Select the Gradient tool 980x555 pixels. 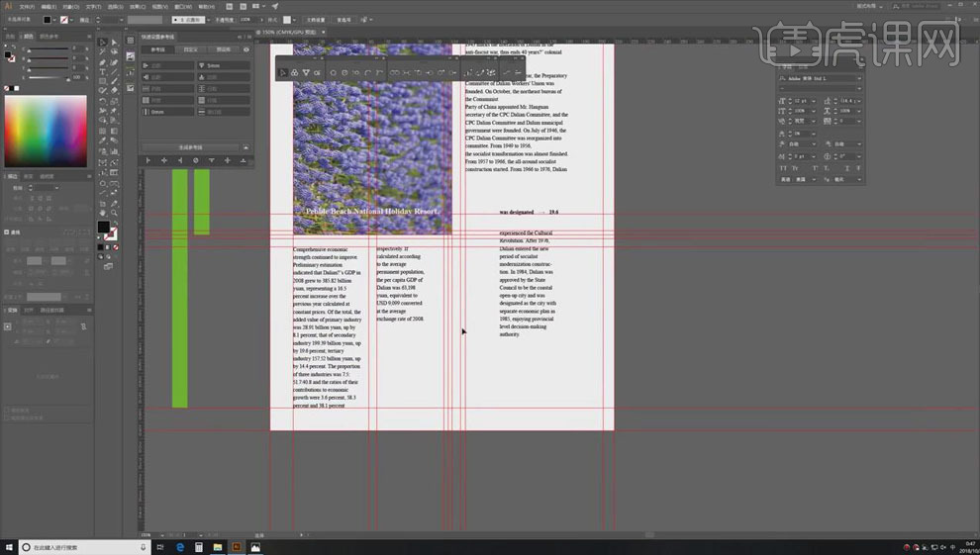pyautogui.click(x=115, y=132)
